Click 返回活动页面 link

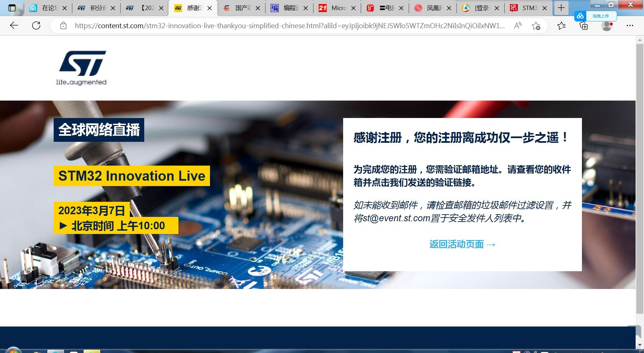462,244
